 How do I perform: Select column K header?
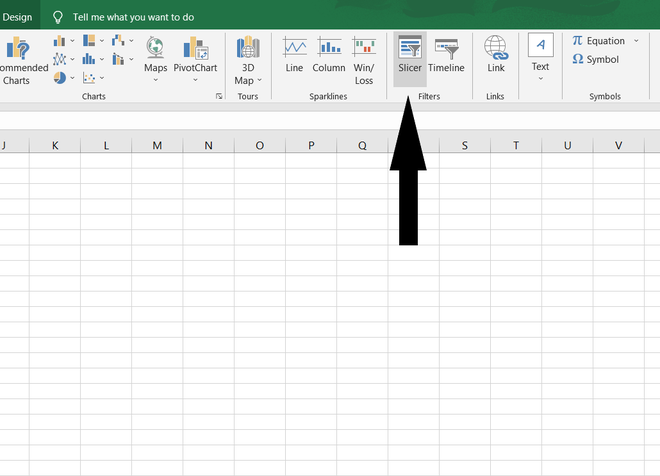pos(55,146)
